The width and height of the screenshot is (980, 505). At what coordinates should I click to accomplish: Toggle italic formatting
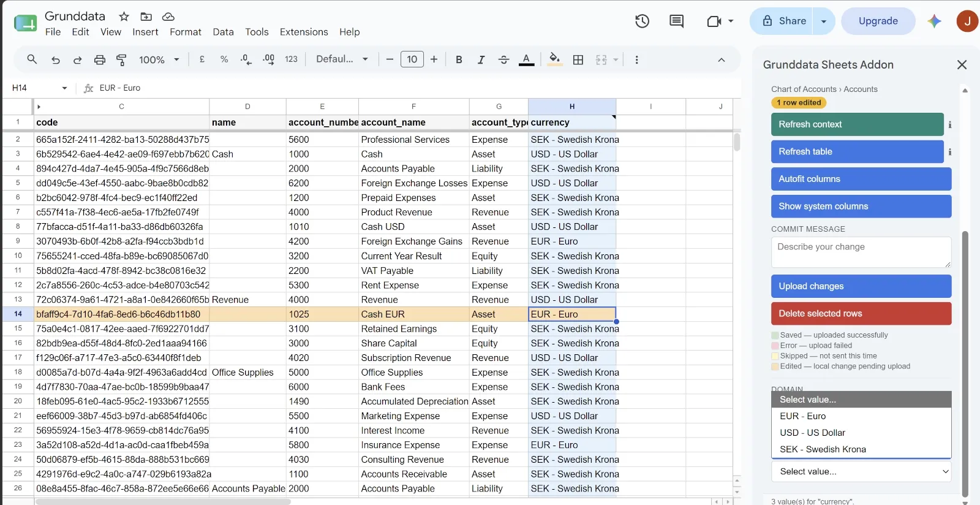(481, 59)
